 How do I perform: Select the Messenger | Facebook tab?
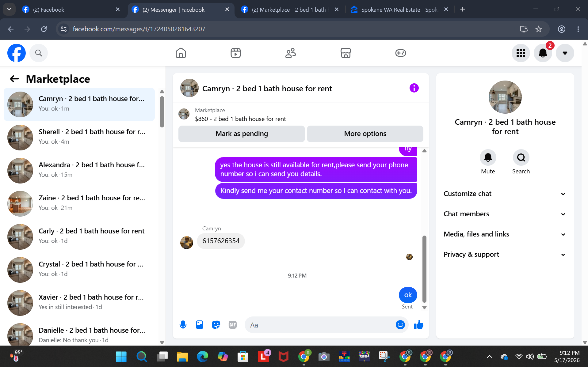[x=180, y=9]
